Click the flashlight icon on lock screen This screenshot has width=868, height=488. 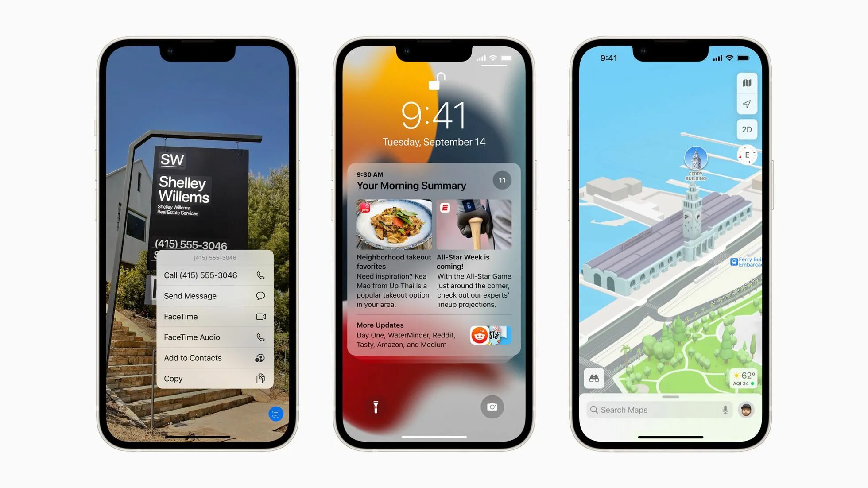click(x=374, y=407)
